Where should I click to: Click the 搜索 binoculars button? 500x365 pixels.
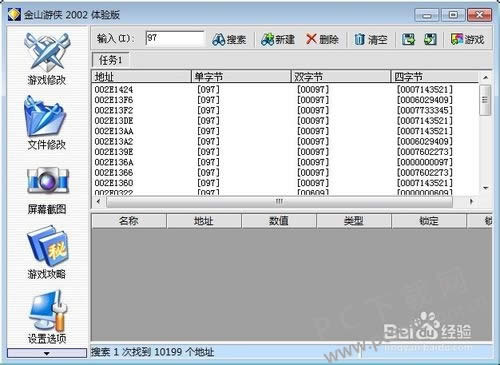229,40
